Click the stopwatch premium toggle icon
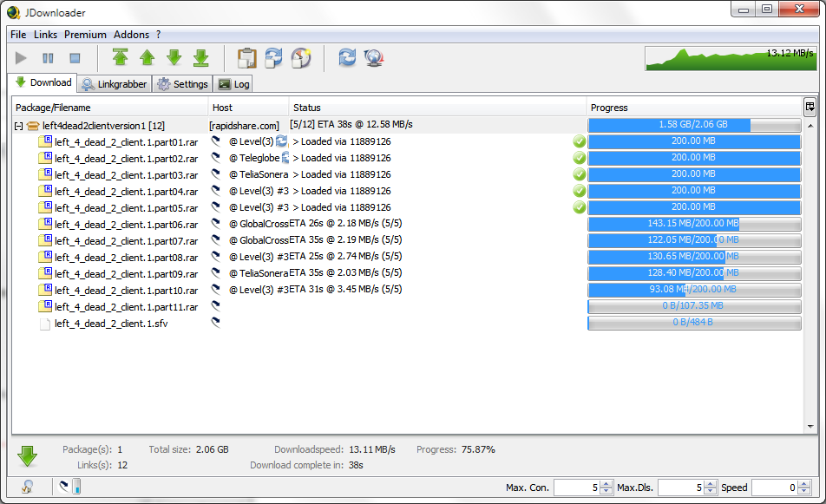 pyautogui.click(x=301, y=58)
